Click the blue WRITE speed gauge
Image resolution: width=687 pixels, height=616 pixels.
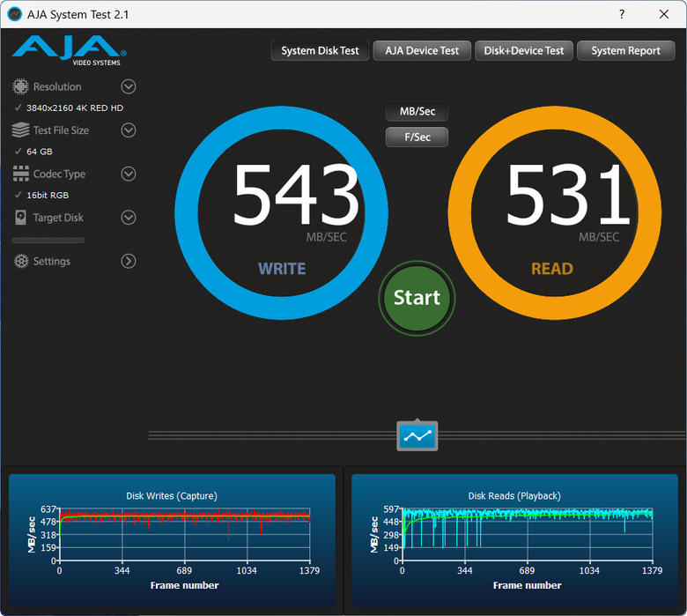281,212
